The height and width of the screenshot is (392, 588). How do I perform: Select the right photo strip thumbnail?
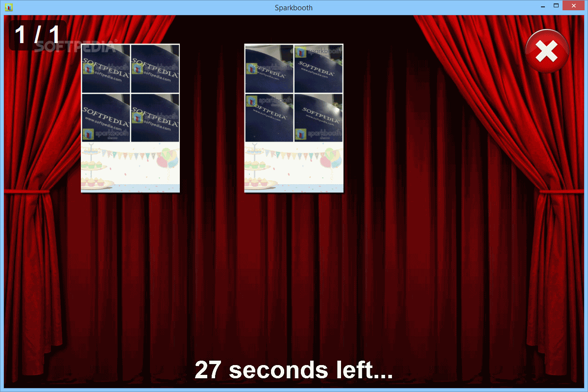tap(294, 118)
